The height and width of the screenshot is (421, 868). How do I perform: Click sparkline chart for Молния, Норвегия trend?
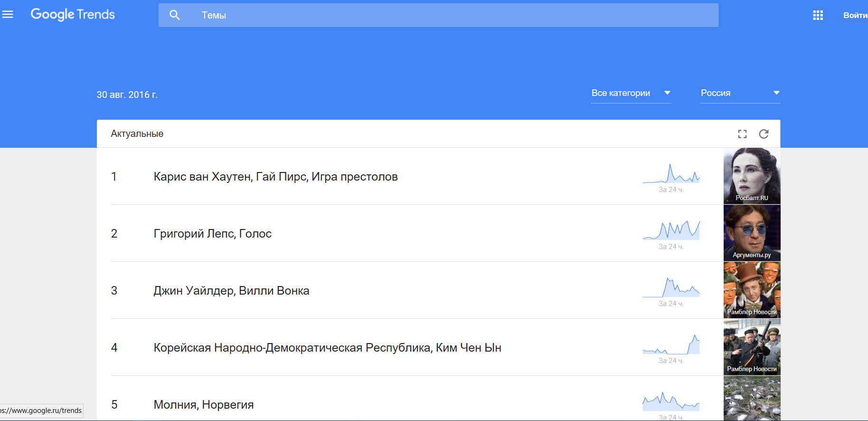point(671,402)
